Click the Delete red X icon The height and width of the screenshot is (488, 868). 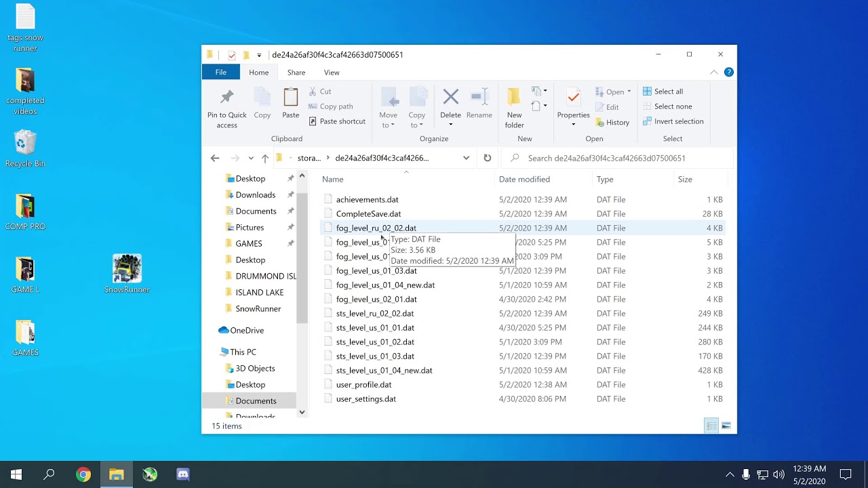click(x=451, y=97)
